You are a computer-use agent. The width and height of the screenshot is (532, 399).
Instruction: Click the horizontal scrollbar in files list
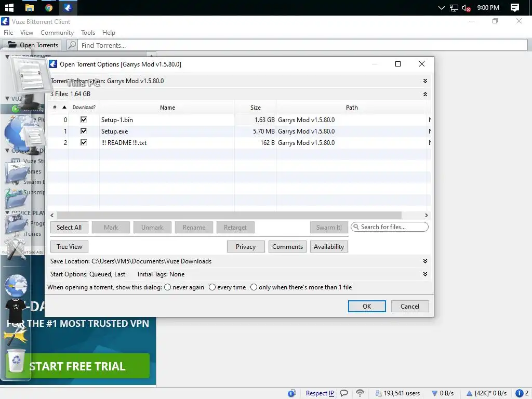tap(229, 216)
